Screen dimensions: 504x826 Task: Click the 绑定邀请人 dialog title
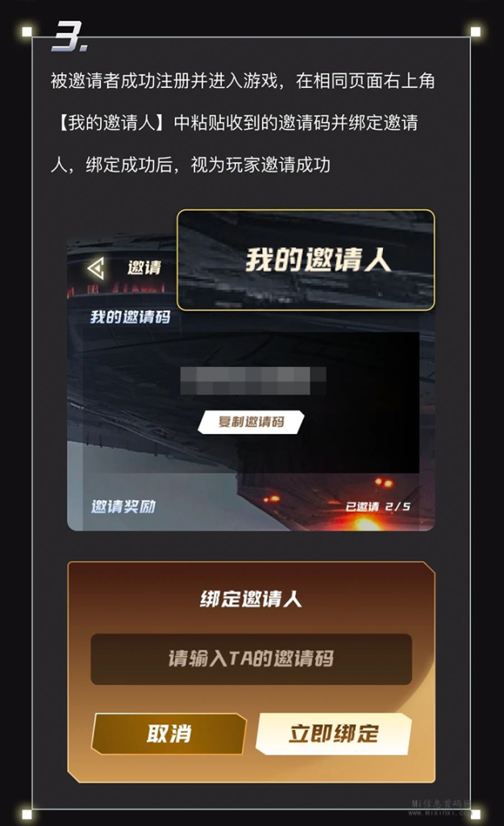(x=252, y=599)
